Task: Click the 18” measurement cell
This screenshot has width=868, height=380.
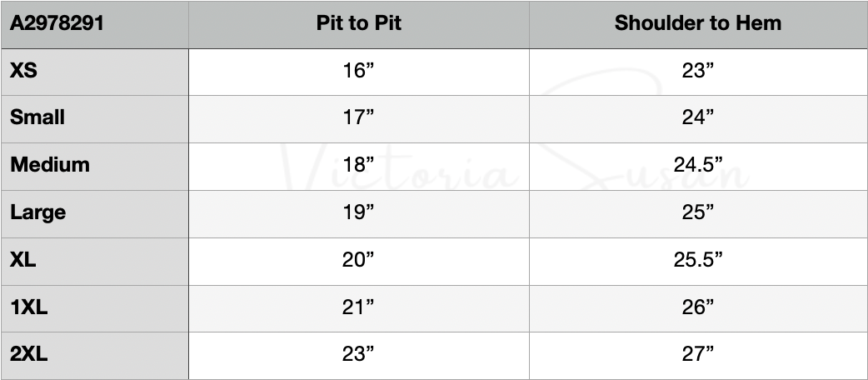Action: pos(358,165)
